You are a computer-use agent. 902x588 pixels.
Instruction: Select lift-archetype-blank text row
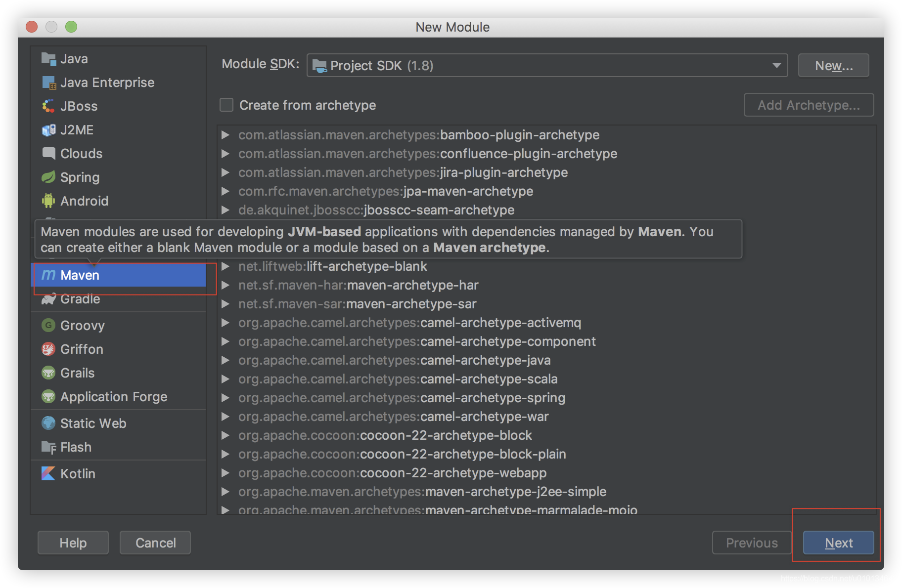[x=333, y=266]
